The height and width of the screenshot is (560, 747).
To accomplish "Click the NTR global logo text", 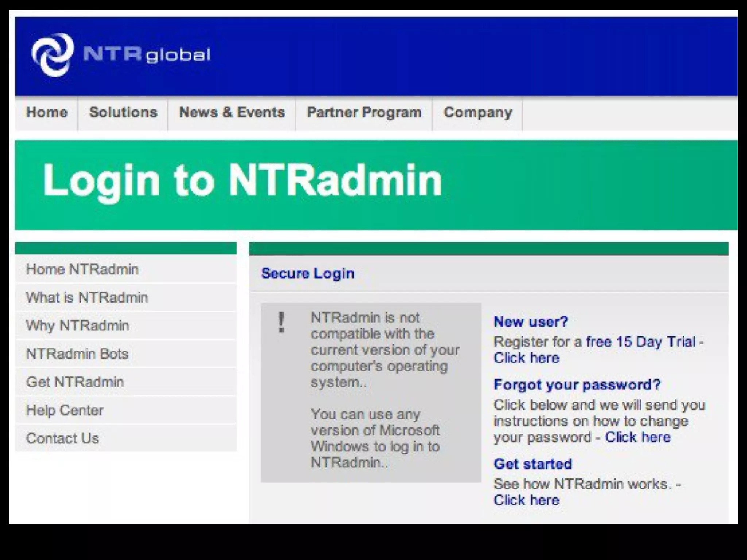I will (147, 55).
